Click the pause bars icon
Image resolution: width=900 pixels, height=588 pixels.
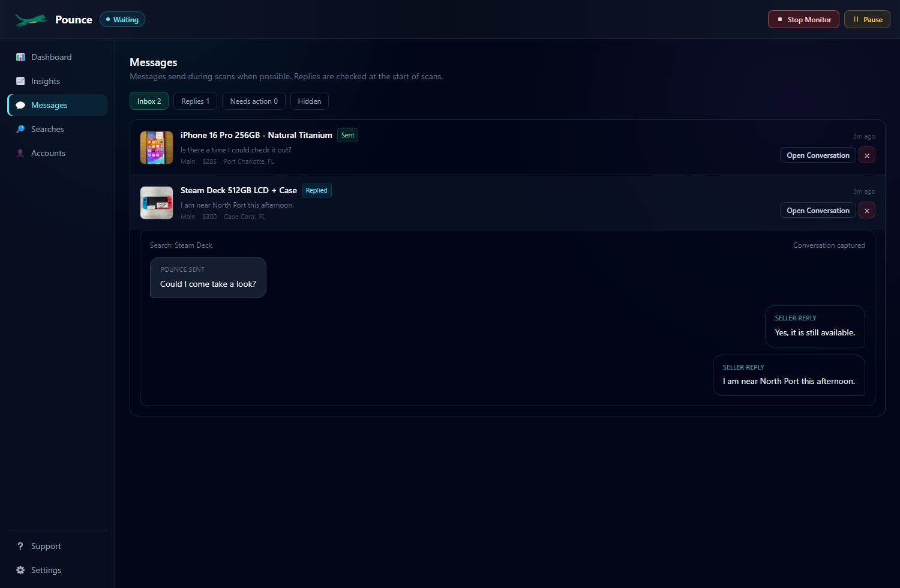pos(856,20)
